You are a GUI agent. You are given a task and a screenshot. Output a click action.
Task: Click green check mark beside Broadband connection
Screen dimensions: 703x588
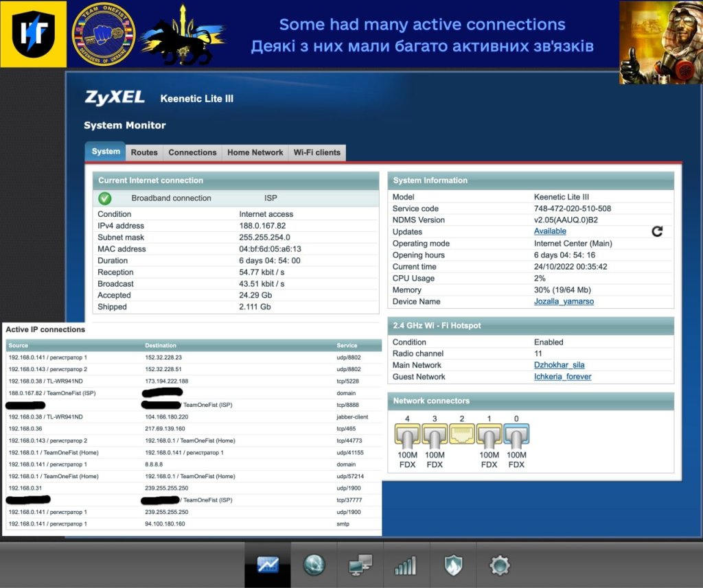click(105, 198)
